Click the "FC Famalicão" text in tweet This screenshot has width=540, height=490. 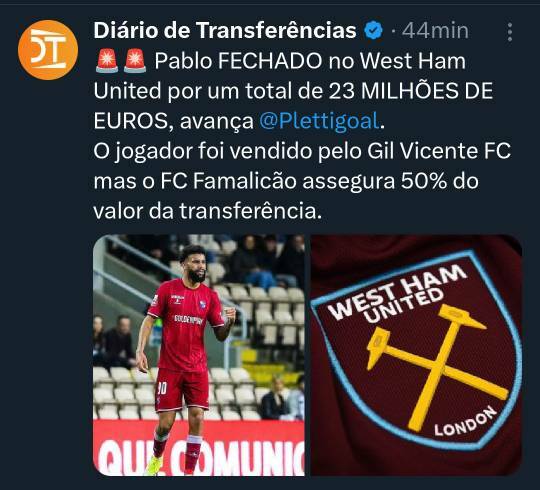click(228, 181)
